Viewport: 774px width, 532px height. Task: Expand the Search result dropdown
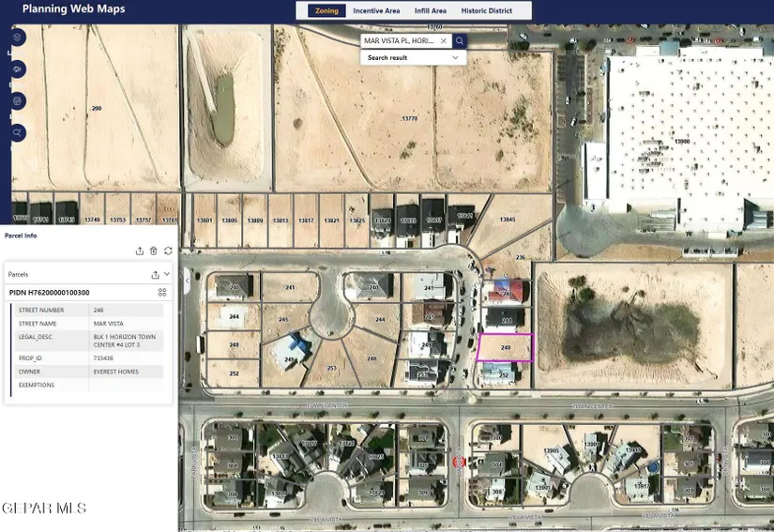tap(455, 58)
